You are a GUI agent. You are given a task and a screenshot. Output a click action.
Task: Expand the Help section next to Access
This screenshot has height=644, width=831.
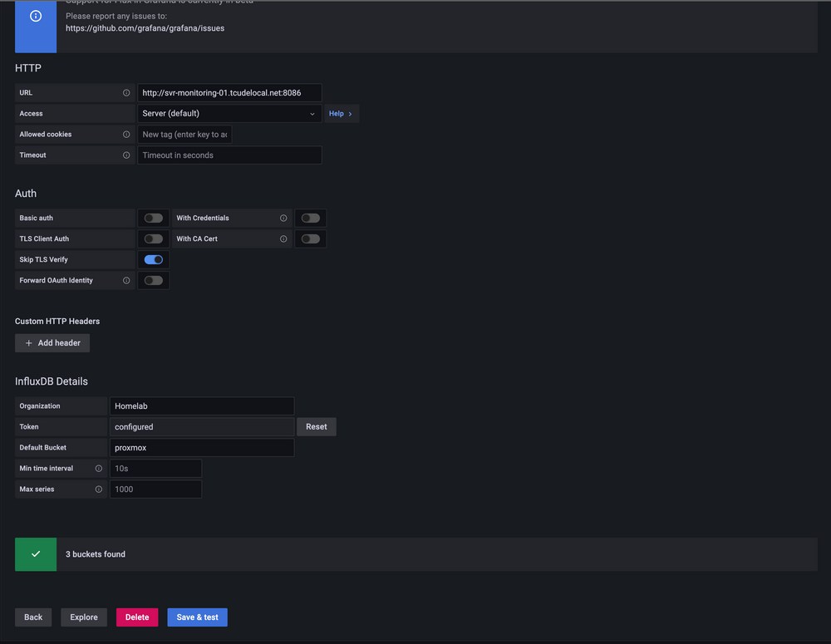[x=341, y=113]
